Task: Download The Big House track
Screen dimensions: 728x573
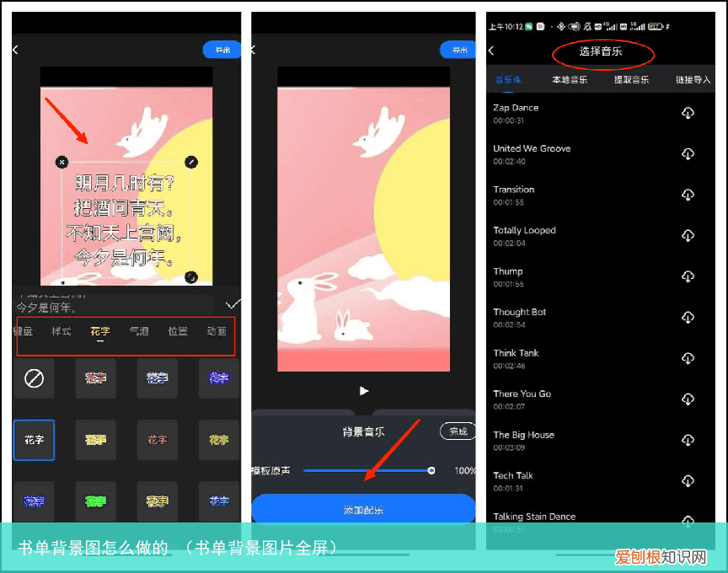Action: click(688, 440)
